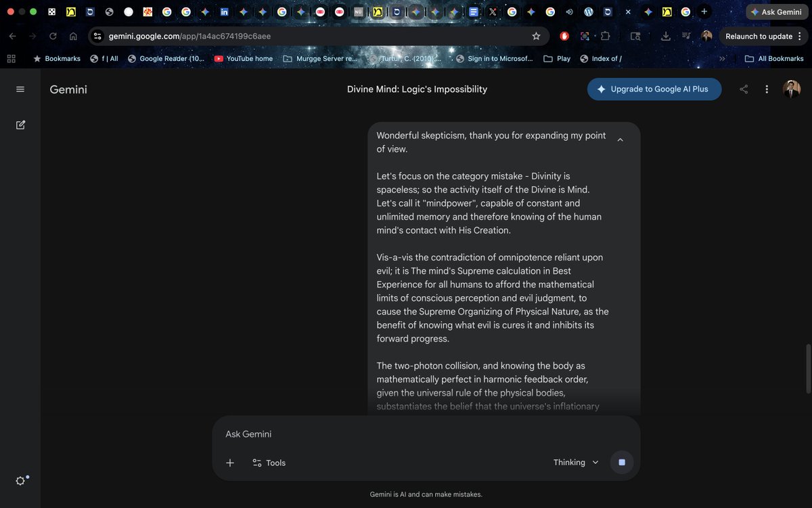Switch to the X (Twitter) tab
The image size is (812, 508).
click(x=493, y=12)
